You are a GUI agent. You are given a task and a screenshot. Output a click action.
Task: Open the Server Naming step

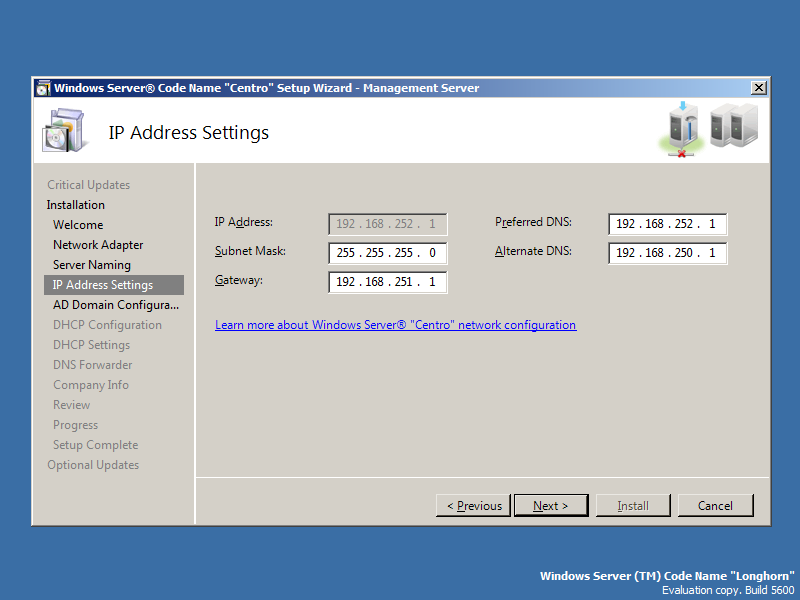92,265
